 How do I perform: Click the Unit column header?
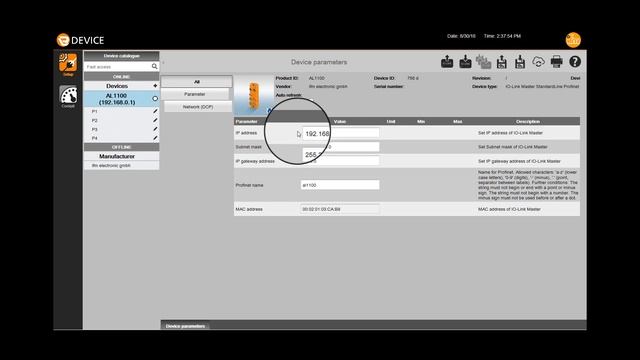pos(391,122)
